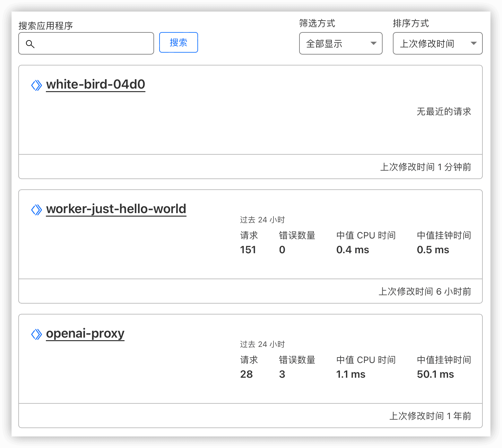
Task: Click the Workers icon beside openai-proxy
Action: pos(37,334)
